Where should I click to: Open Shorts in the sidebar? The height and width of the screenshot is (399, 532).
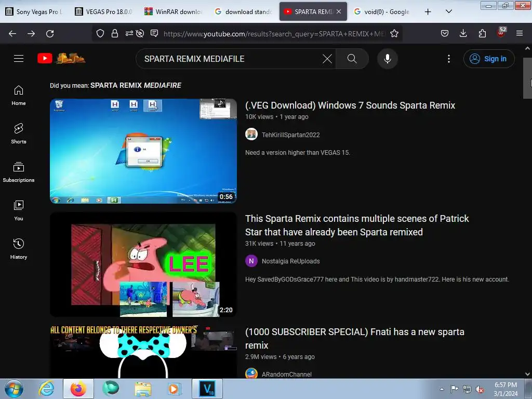[19, 134]
